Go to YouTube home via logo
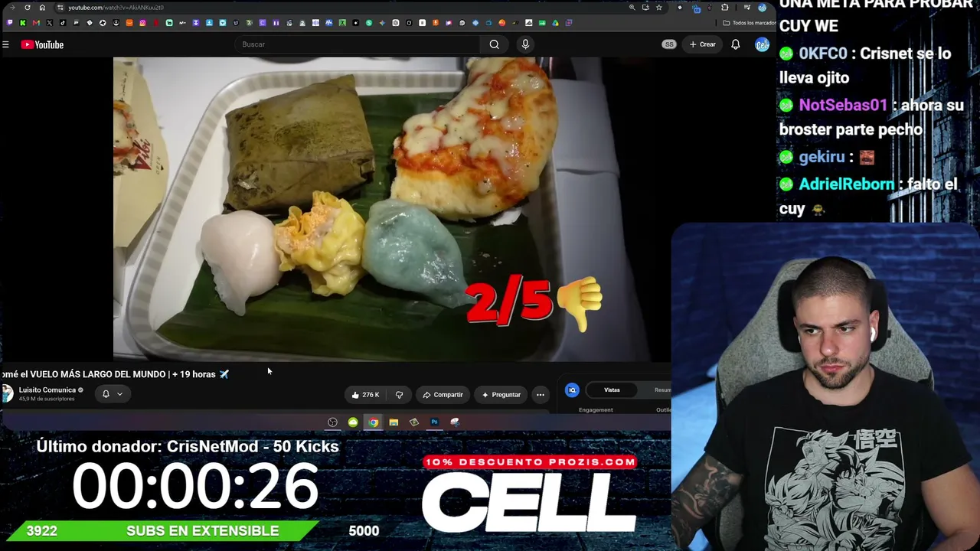The image size is (980, 551). (42, 44)
